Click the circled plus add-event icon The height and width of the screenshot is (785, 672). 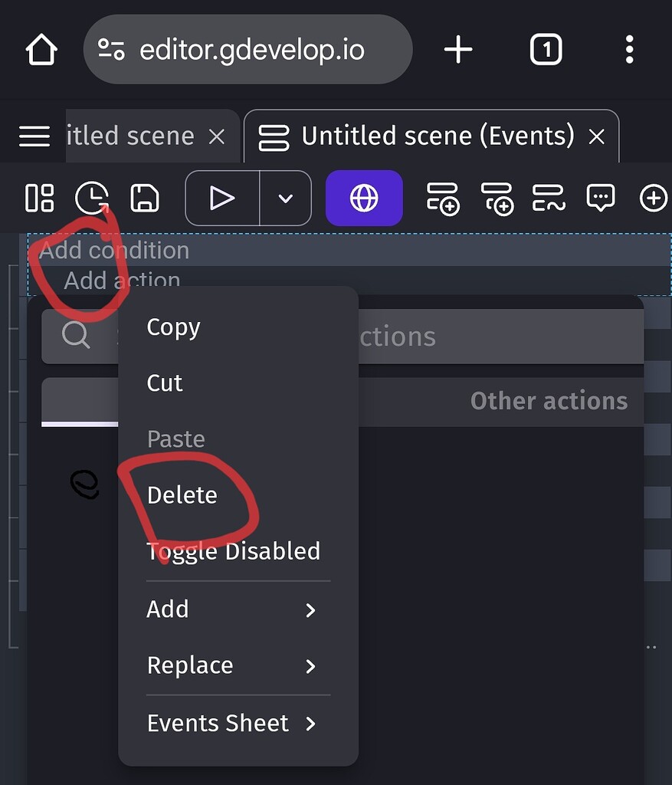point(654,198)
